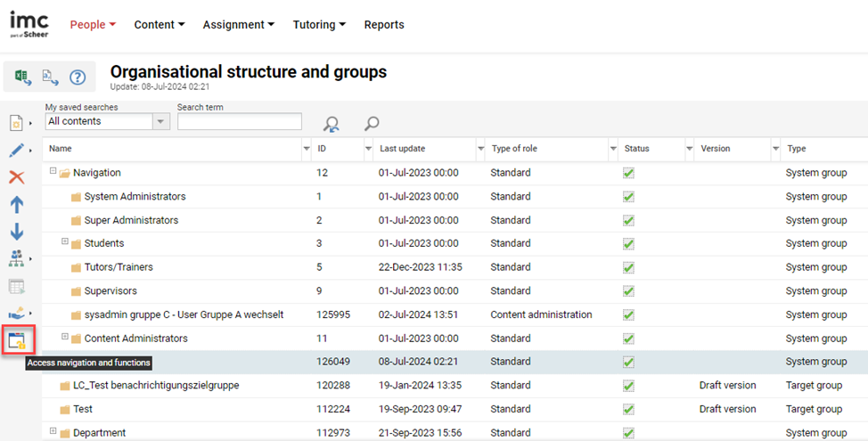This screenshot has height=441, width=868.
Task: Toggle status checkbox for System Administrators
Action: pyautogui.click(x=628, y=197)
